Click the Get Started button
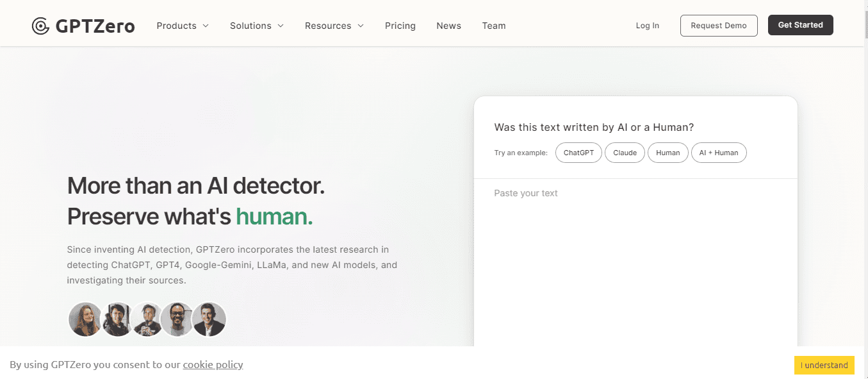The image size is (868, 379). [x=800, y=25]
